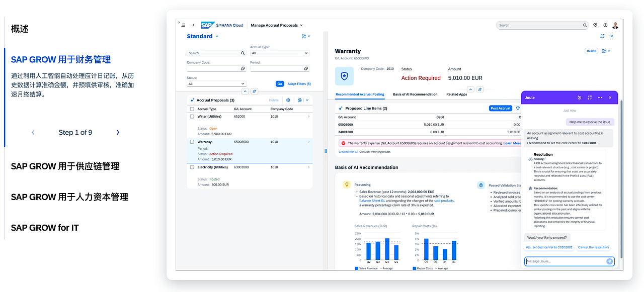Collapse the filter bar header

tap(245, 91)
